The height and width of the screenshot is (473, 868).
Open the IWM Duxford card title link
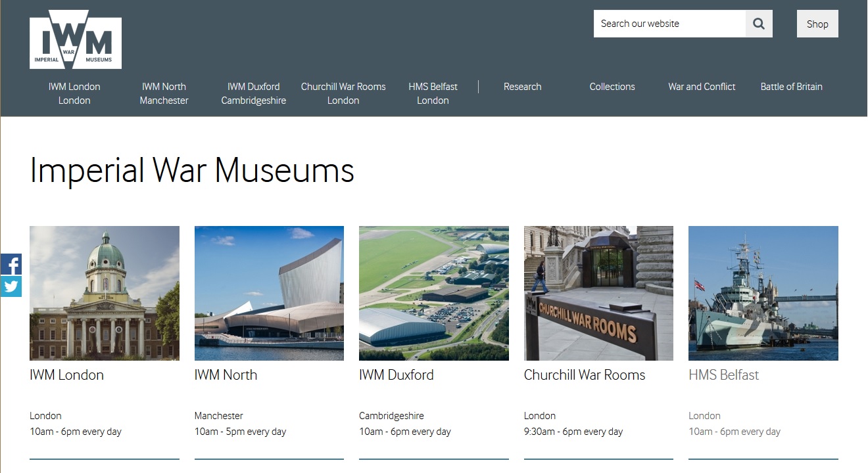tap(397, 375)
